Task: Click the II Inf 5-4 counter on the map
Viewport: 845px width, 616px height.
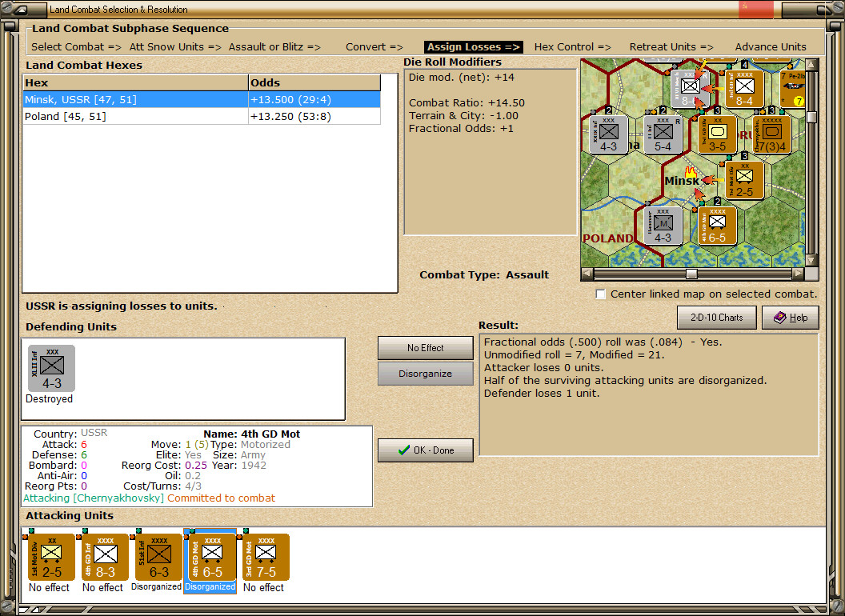Action: (663, 134)
